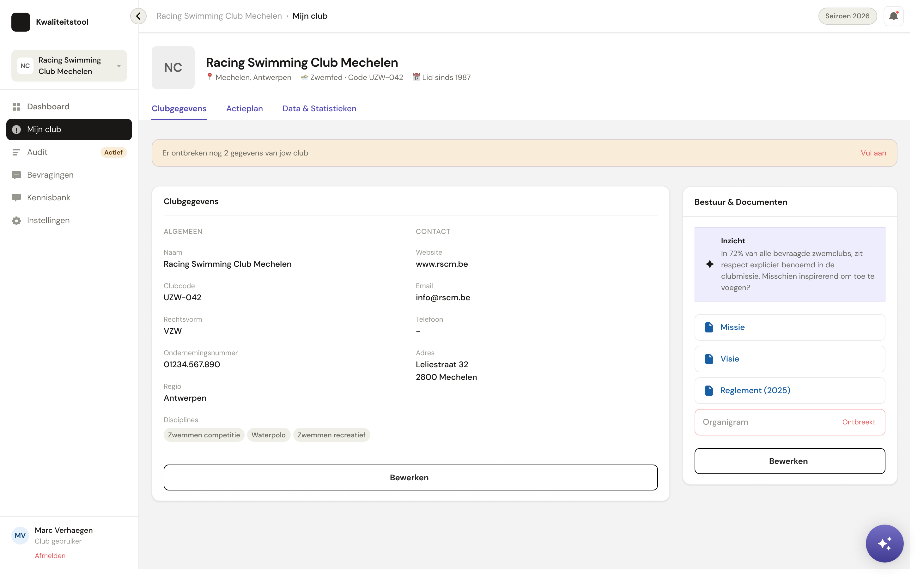Click the Inzicht sparkle star icon
The image size is (924, 584).
[710, 264]
